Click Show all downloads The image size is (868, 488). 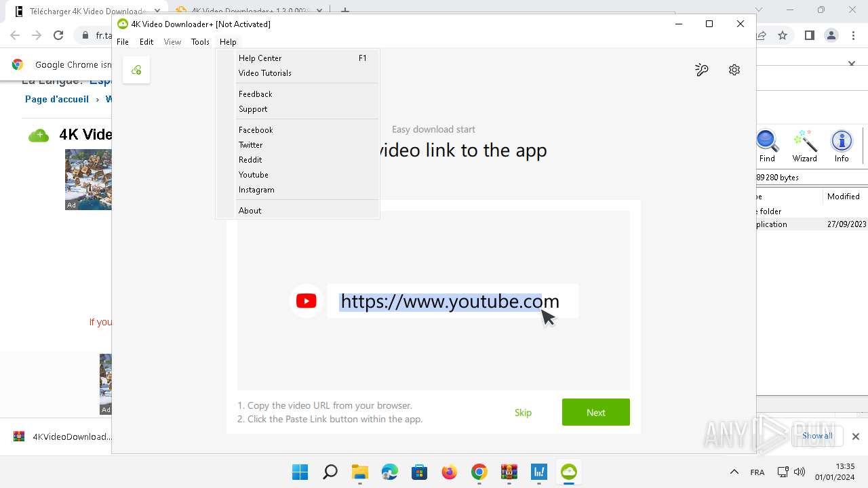click(817, 436)
